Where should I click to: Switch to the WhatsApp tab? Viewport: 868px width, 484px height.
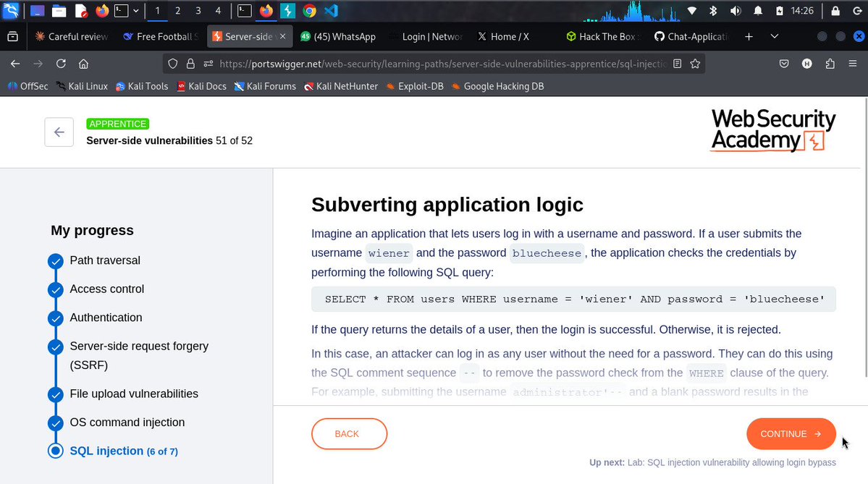338,36
